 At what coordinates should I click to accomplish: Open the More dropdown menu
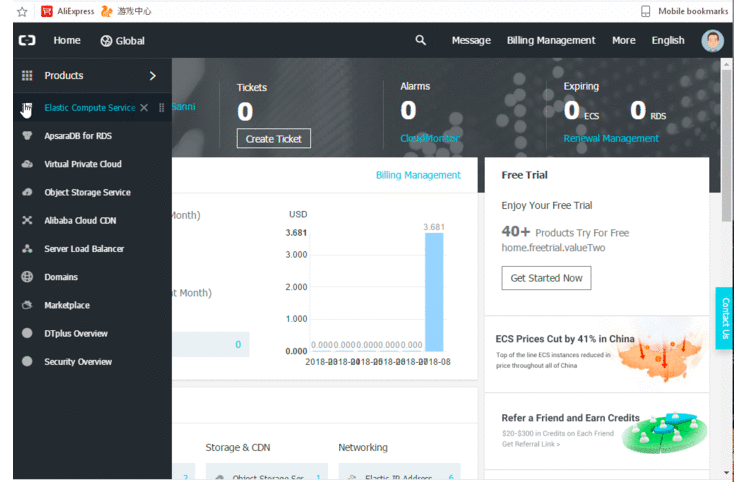(623, 40)
